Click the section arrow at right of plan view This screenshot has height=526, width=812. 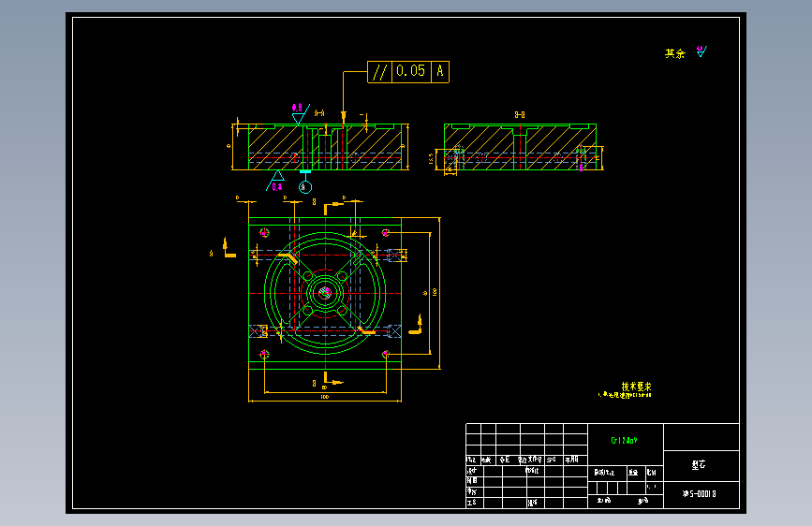point(416,326)
